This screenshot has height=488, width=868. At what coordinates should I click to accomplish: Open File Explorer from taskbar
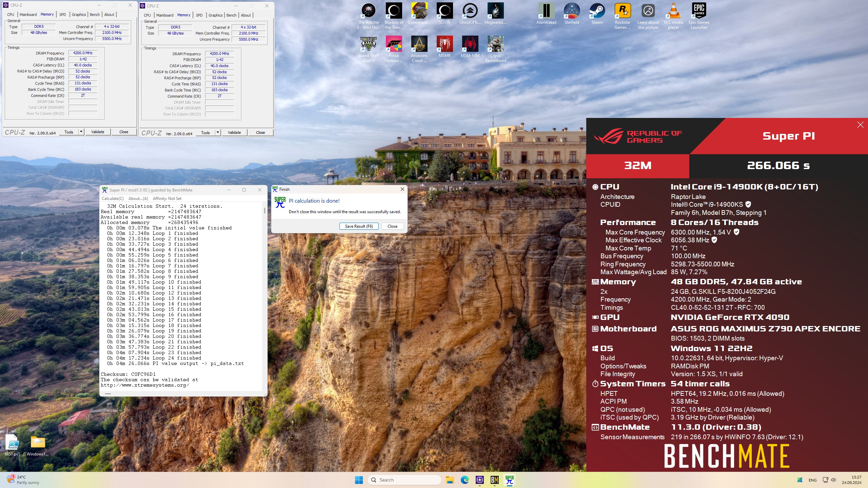point(450,480)
